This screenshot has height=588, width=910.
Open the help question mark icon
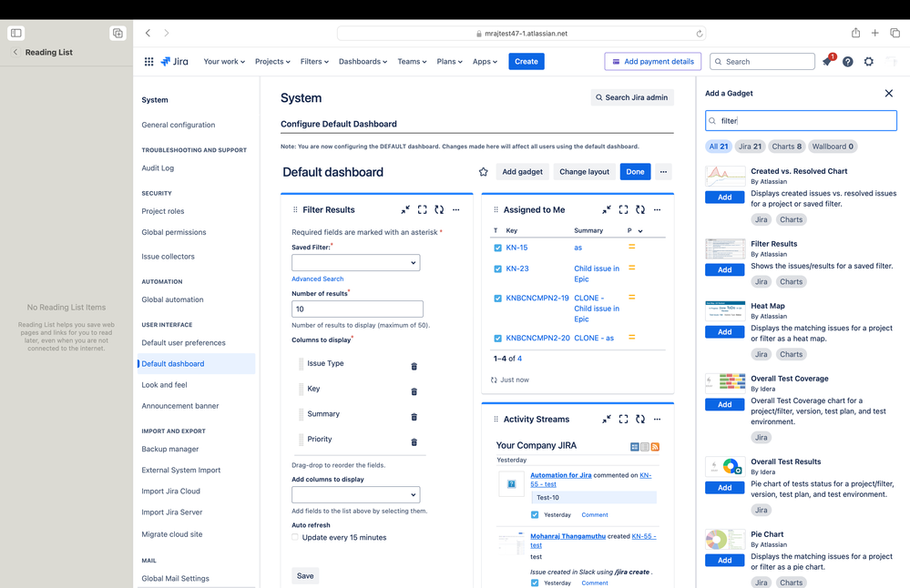(x=848, y=62)
